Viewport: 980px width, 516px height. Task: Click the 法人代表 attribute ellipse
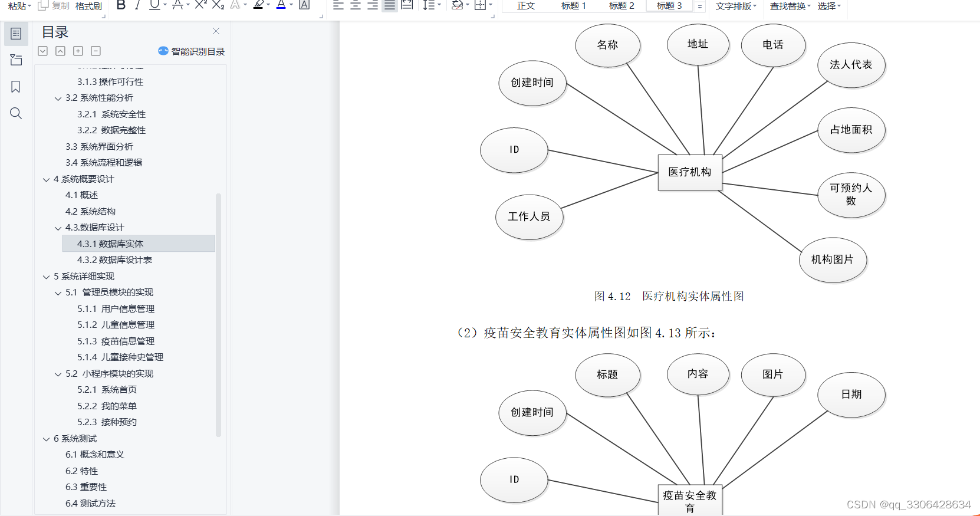851,65
